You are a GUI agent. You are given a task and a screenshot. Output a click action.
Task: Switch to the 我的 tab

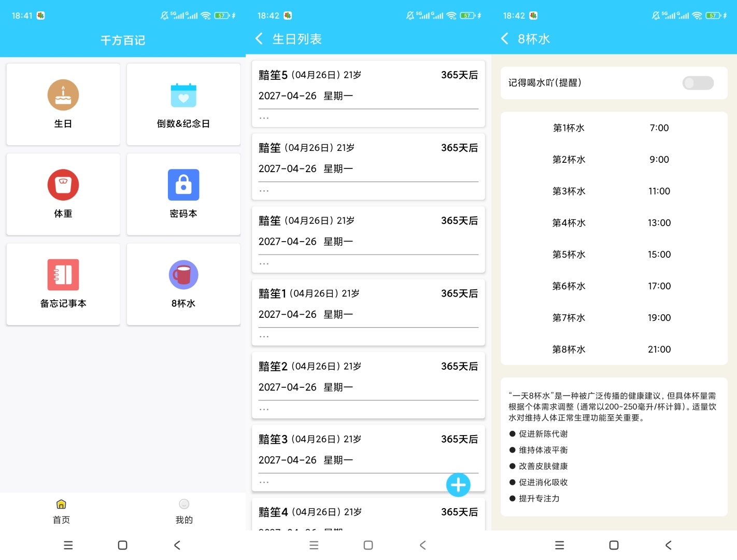tap(184, 511)
